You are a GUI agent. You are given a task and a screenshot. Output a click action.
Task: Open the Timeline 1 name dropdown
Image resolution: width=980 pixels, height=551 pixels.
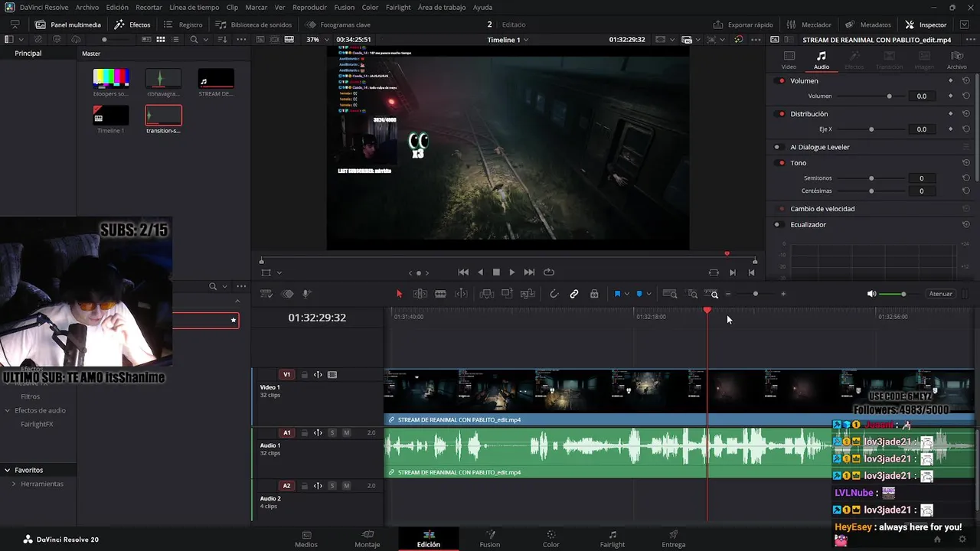coord(508,40)
